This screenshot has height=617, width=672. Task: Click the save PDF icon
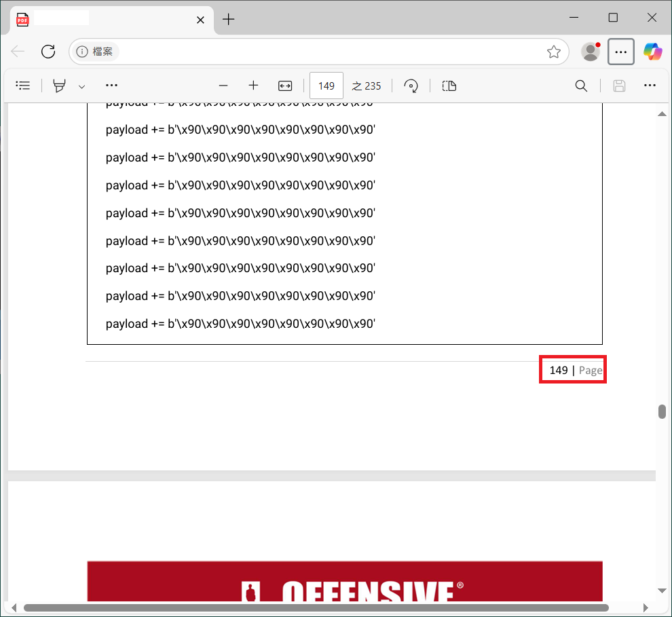point(619,86)
